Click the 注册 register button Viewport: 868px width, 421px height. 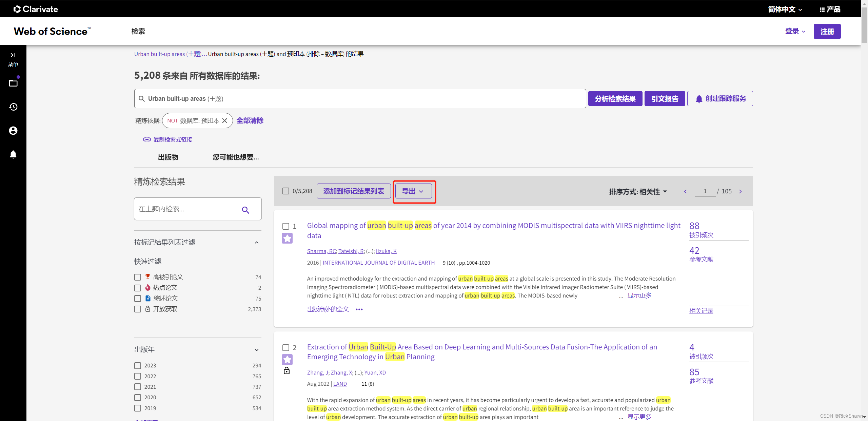(x=827, y=31)
